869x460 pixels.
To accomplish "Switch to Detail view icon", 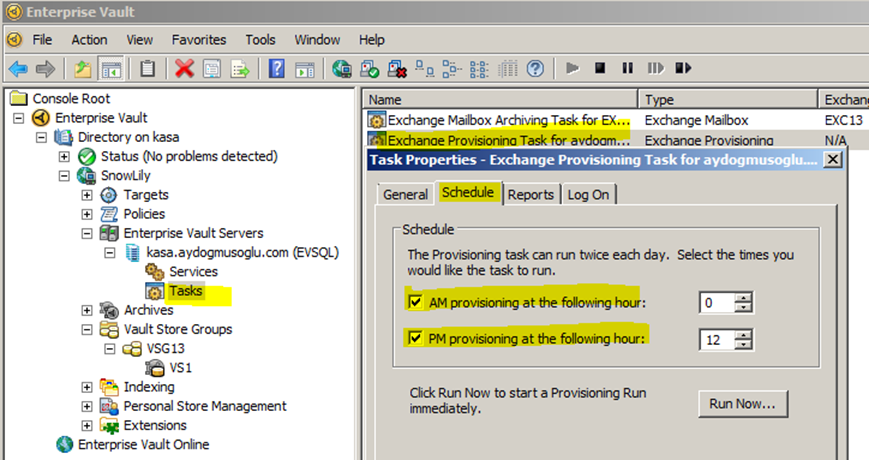I will [x=508, y=69].
